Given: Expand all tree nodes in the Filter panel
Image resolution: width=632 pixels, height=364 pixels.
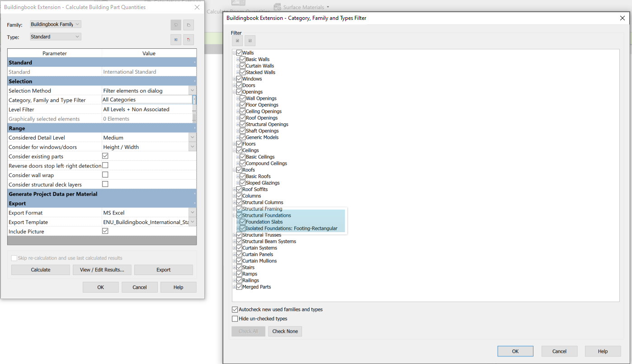Looking at the screenshot, I should pyautogui.click(x=237, y=40).
